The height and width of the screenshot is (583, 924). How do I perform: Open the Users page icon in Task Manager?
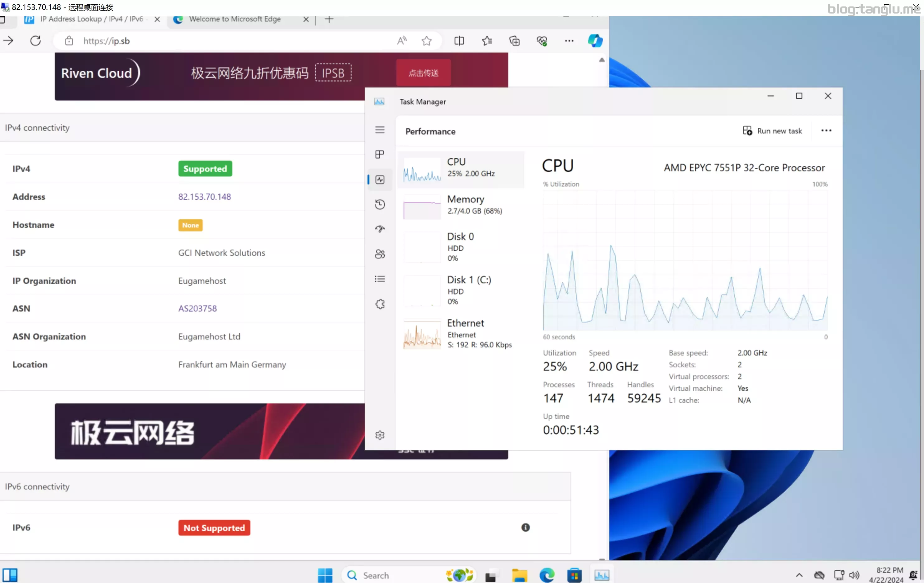point(380,254)
